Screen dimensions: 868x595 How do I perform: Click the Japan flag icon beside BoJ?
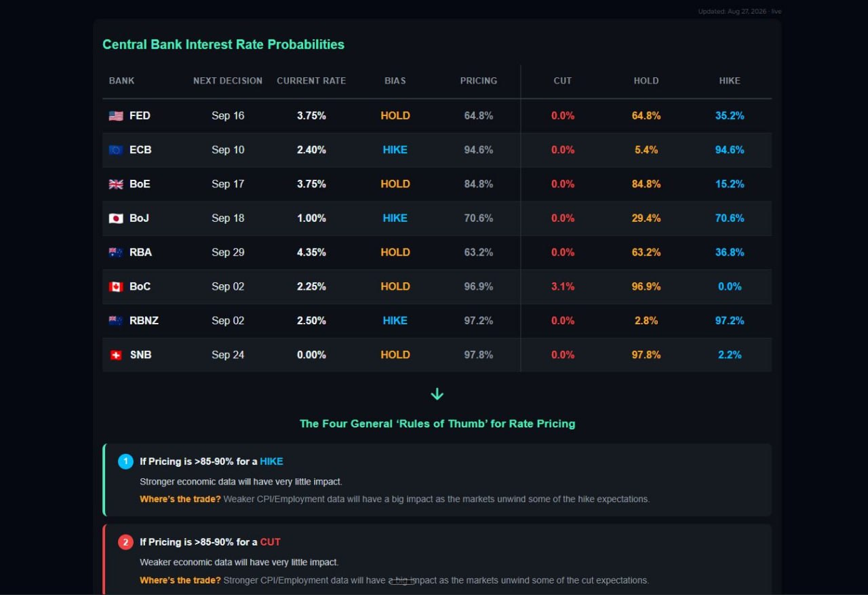(x=116, y=218)
